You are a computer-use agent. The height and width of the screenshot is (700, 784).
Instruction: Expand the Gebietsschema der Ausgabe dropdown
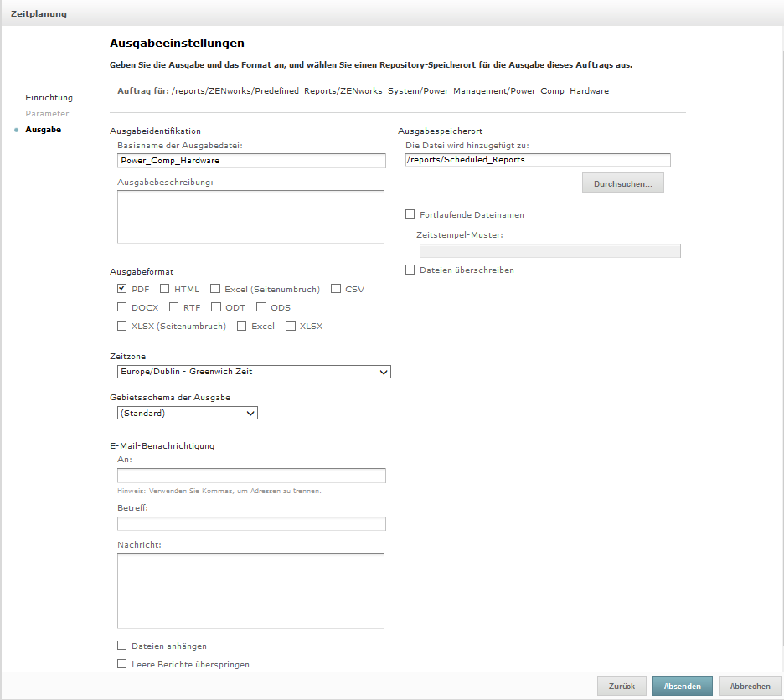pyautogui.click(x=188, y=413)
